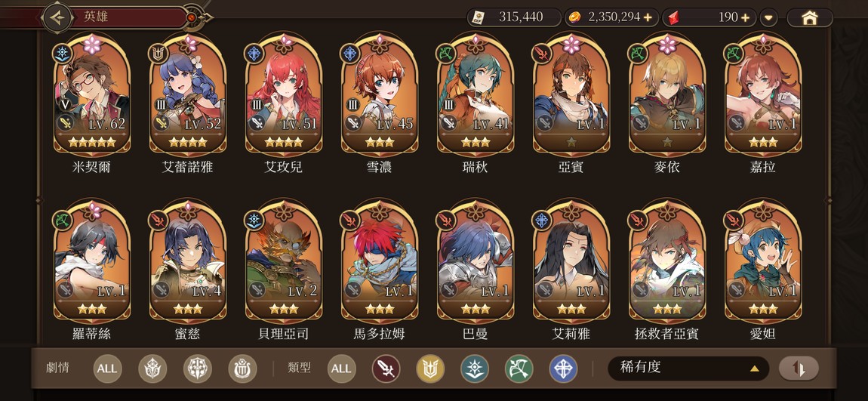Select ALL under the 劇情 filter
868x401 pixels.
107,369
